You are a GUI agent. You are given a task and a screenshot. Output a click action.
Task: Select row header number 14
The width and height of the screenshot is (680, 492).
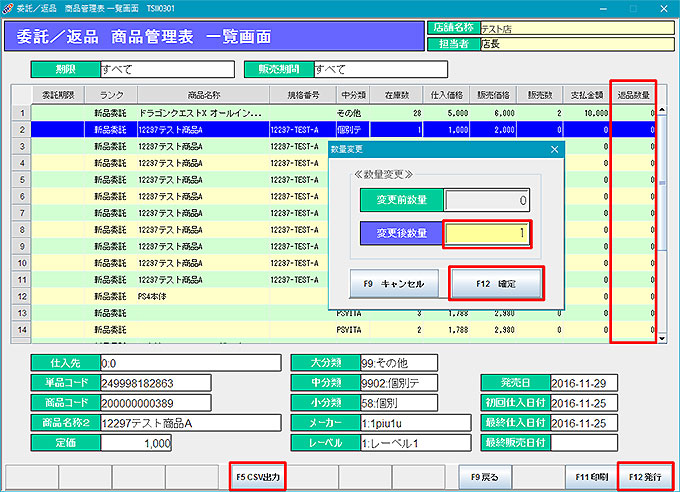(22, 330)
